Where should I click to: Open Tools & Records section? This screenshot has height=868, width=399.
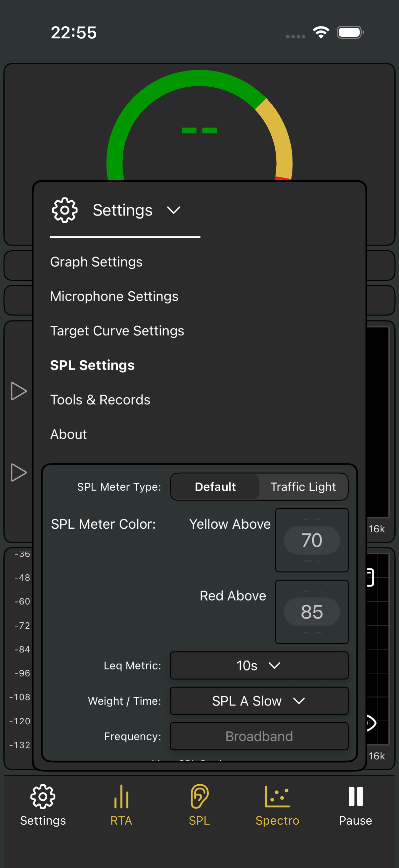coord(100,400)
